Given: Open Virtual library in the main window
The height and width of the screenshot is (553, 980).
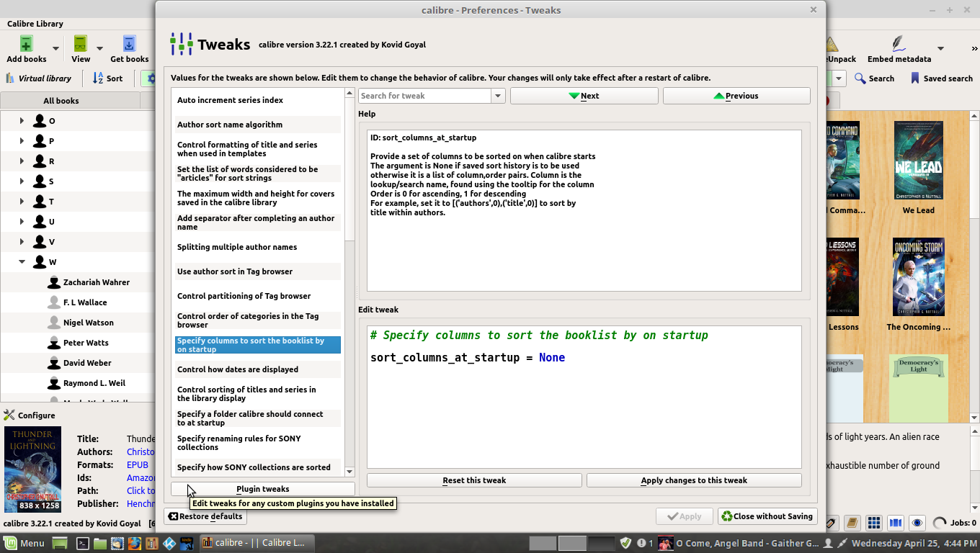Looking at the screenshot, I should pyautogui.click(x=39, y=78).
